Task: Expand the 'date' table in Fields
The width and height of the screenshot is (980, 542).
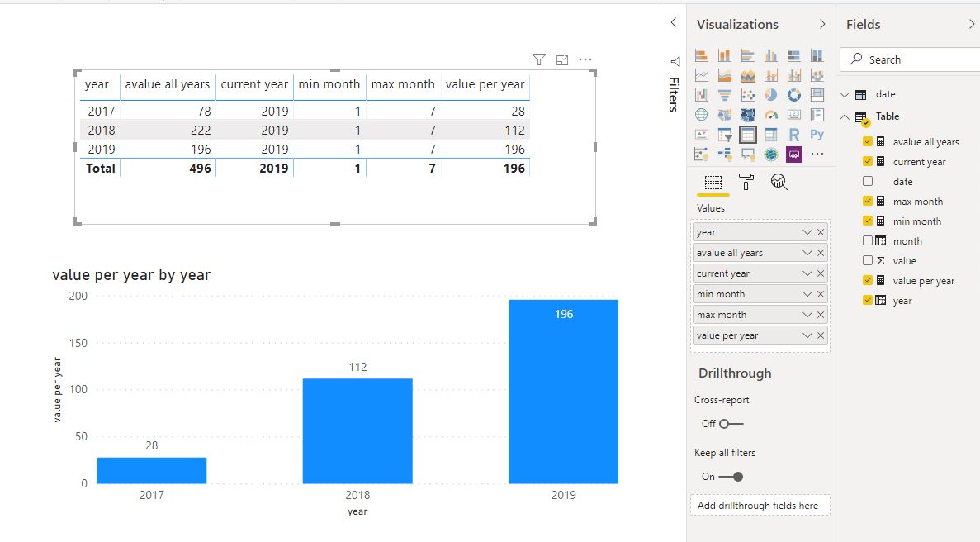Action: (x=845, y=94)
